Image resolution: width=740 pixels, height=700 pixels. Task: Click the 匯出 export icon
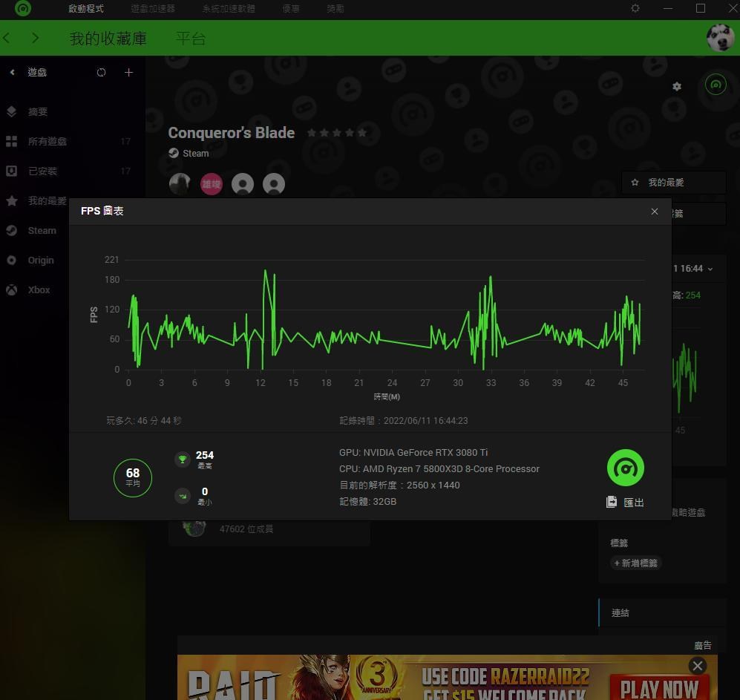pos(612,502)
